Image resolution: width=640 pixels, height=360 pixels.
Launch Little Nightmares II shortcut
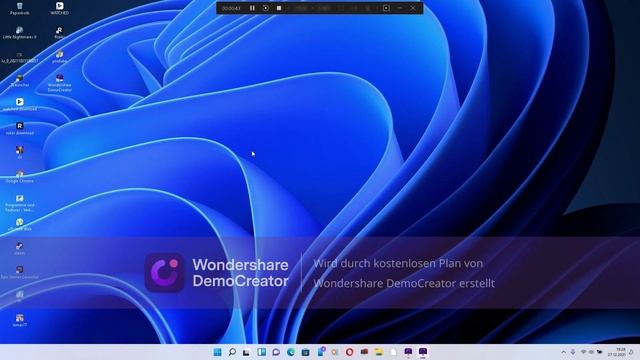20,32
